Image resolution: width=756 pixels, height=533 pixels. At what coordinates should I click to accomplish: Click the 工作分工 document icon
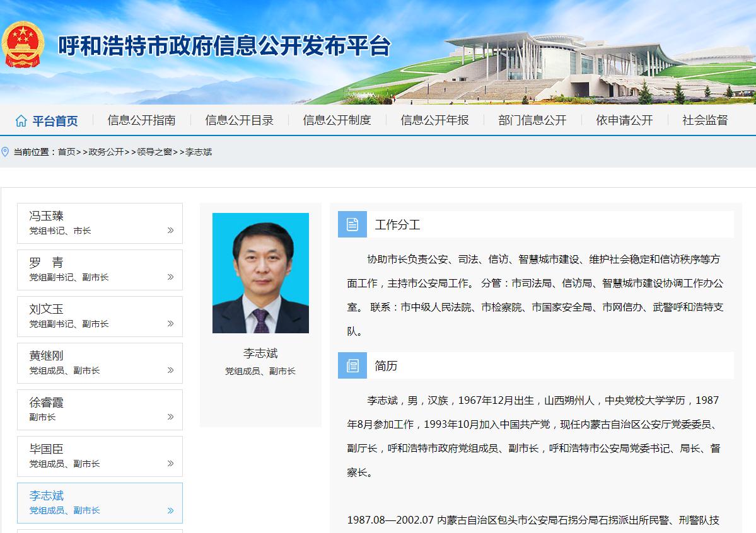352,224
